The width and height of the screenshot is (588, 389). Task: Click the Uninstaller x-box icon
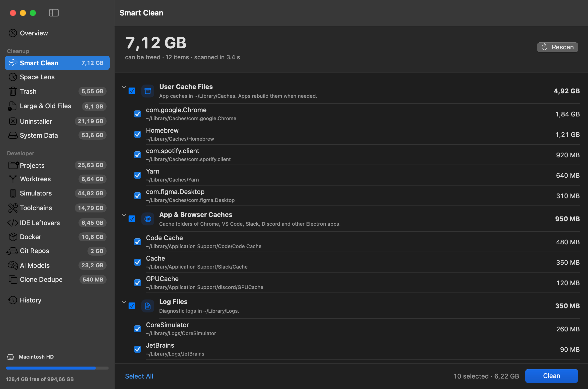coord(13,121)
